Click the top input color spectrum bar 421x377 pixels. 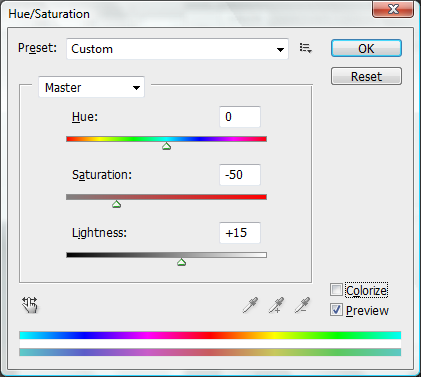[x=210, y=335]
